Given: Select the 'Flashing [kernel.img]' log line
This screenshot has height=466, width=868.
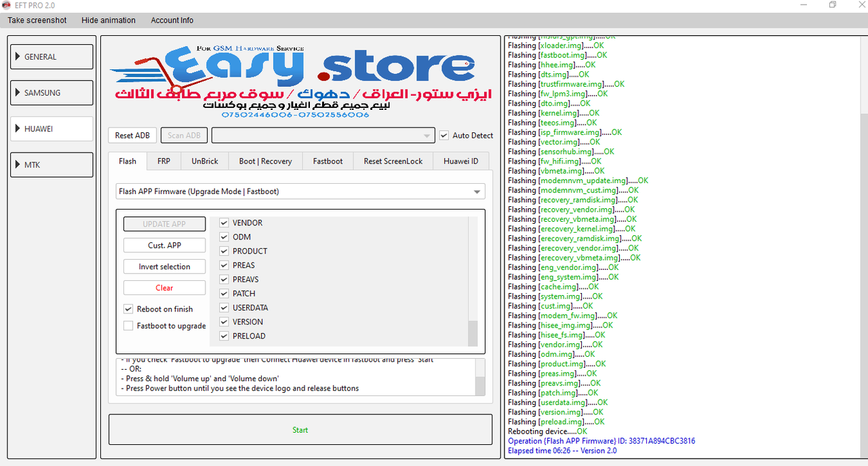Looking at the screenshot, I should pyautogui.click(x=553, y=113).
